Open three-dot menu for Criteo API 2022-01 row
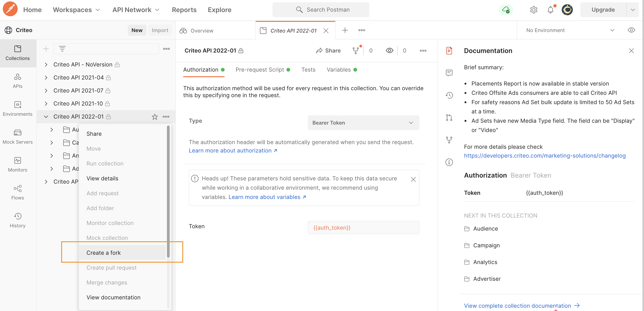The width and height of the screenshot is (644, 311). coord(166,117)
